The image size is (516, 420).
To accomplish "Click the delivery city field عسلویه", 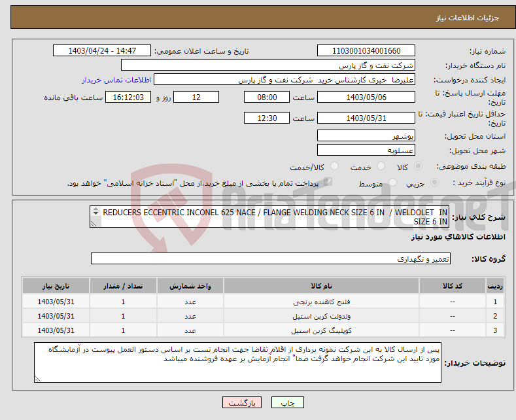I will tap(366, 150).
